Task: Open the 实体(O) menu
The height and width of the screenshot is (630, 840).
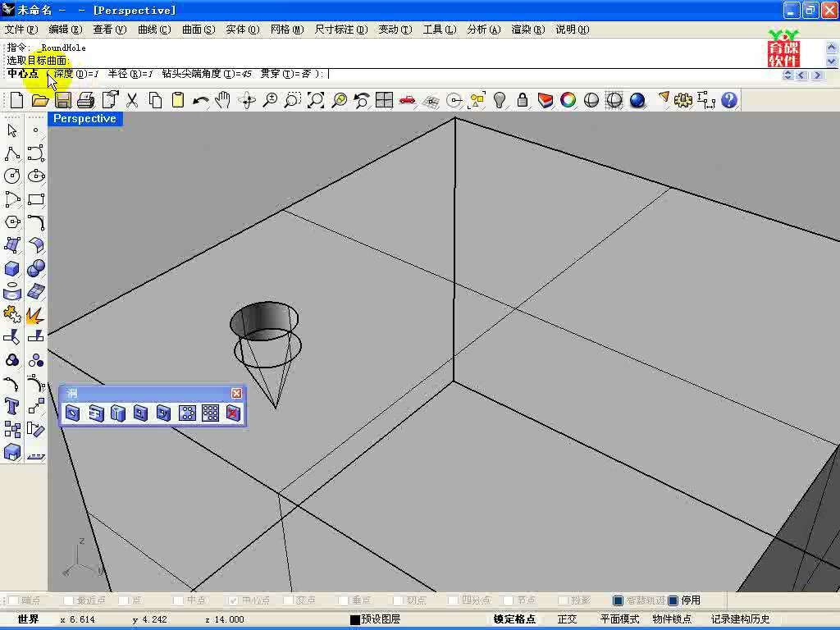Action: coord(243,30)
